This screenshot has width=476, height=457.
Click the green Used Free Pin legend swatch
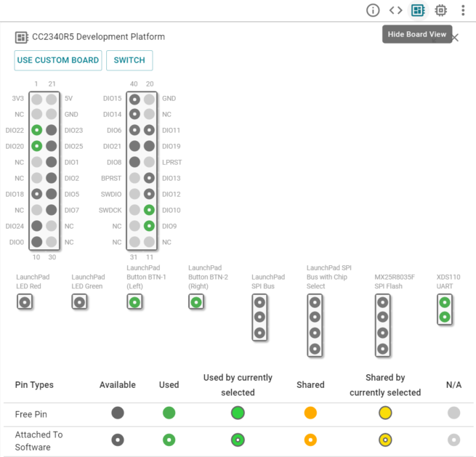click(x=169, y=413)
